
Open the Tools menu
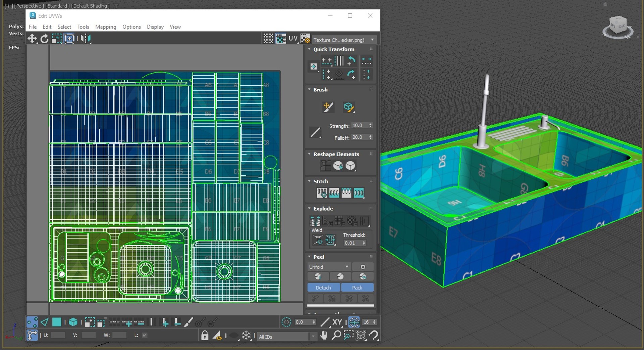[83, 27]
